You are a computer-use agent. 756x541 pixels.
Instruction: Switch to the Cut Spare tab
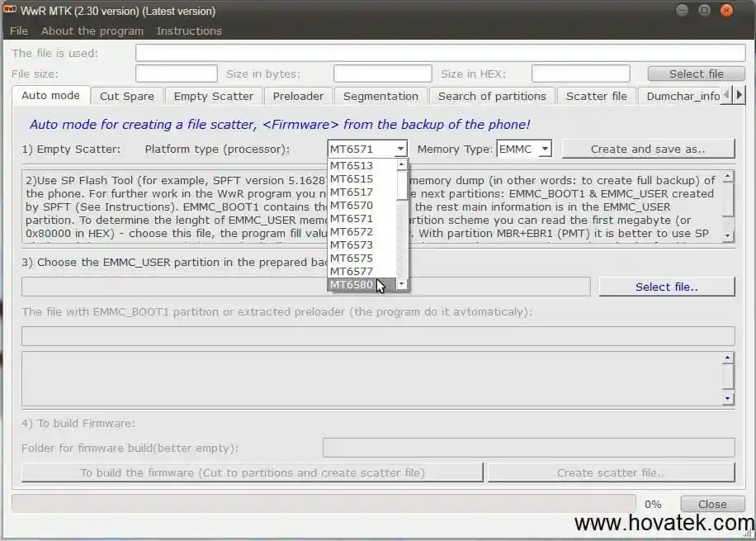(127, 96)
